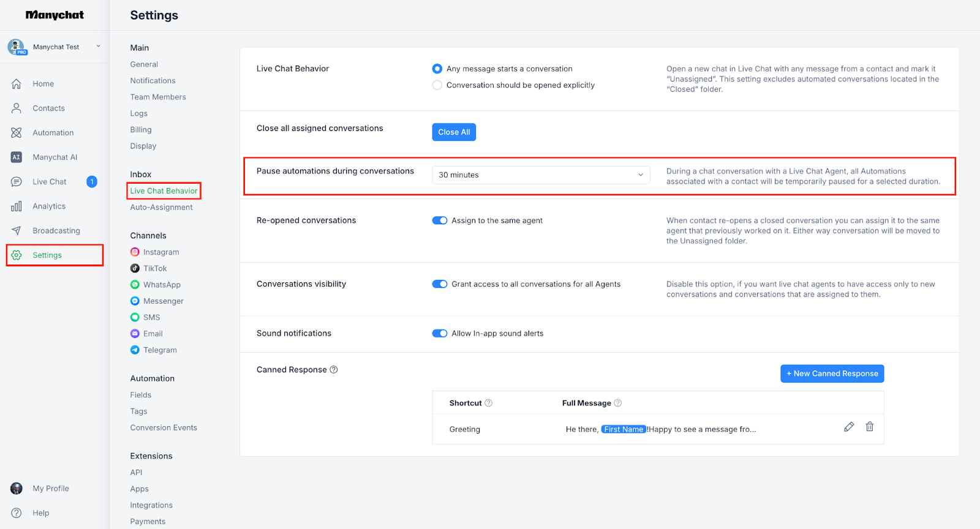
Task: Edit the Greeting canned response with the pencil icon
Action: click(849, 427)
